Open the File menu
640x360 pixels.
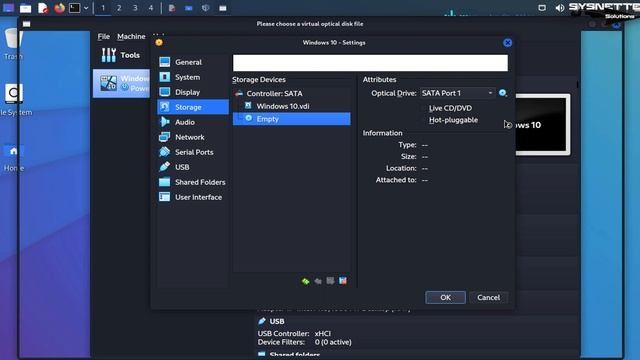104,36
